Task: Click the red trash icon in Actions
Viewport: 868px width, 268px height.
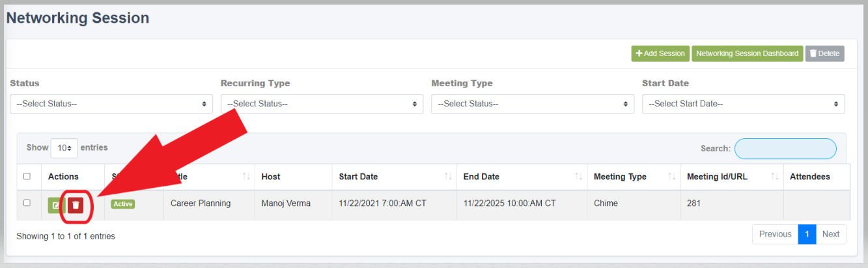Action: click(76, 205)
